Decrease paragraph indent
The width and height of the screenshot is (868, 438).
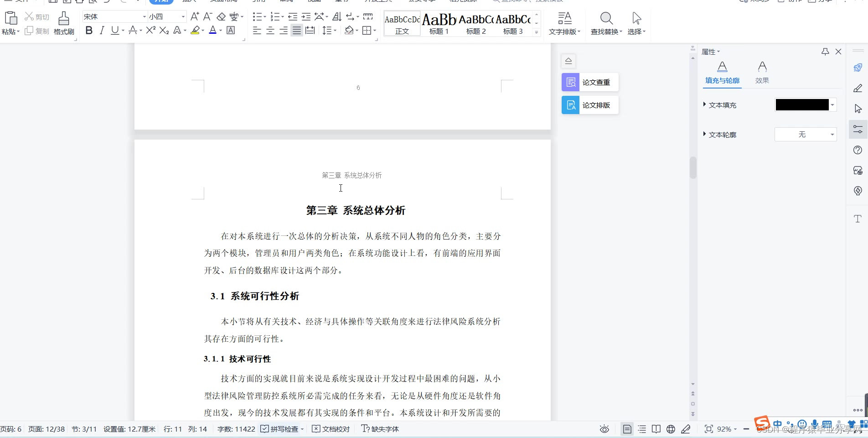[x=293, y=17]
